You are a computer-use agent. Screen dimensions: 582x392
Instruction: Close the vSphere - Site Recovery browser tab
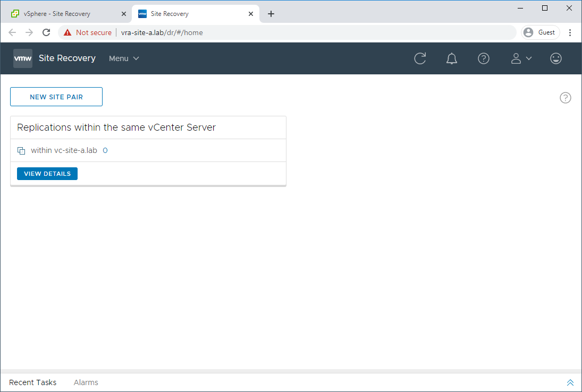click(x=124, y=14)
